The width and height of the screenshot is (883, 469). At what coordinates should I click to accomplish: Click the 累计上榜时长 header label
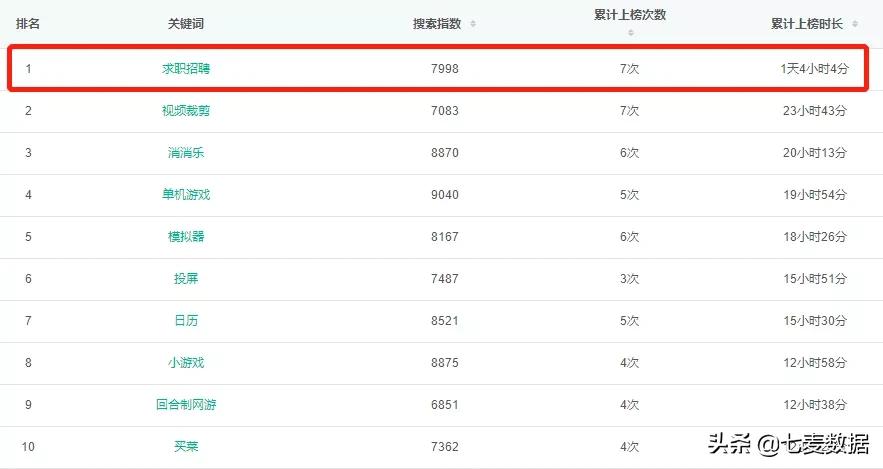pyautogui.click(x=807, y=24)
